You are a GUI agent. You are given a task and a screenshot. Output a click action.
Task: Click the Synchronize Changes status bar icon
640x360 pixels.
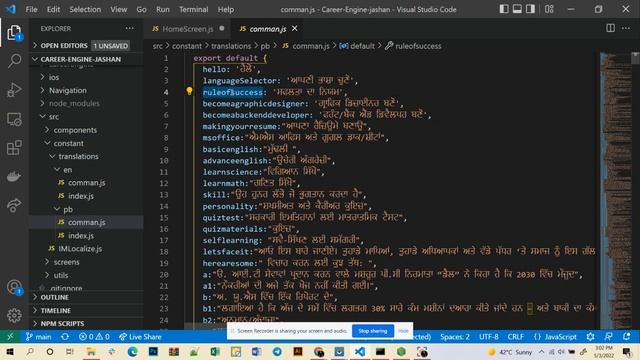tap(65, 337)
